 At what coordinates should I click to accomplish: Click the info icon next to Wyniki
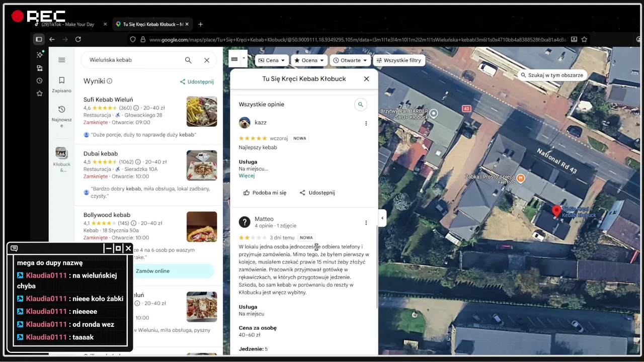click(x=110, y=81)
